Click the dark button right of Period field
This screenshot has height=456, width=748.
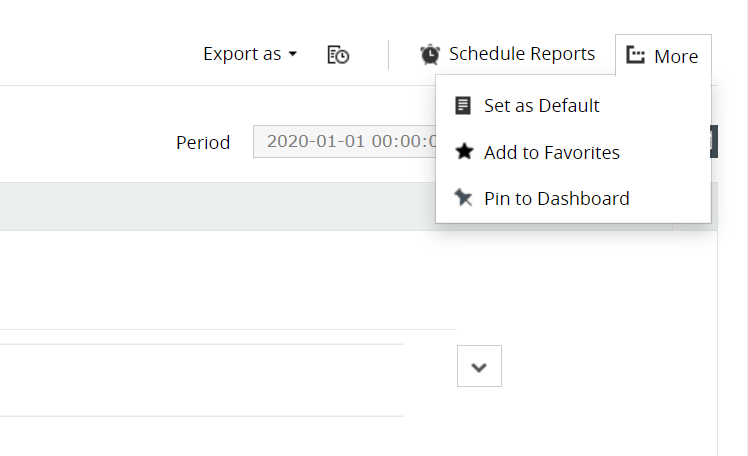pyautogui.click(x=714, y=141)
